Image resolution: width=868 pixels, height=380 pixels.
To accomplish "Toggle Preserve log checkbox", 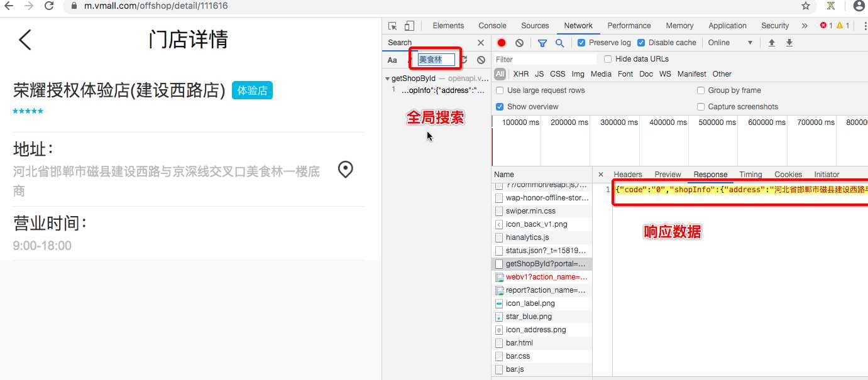I will 581,43.
